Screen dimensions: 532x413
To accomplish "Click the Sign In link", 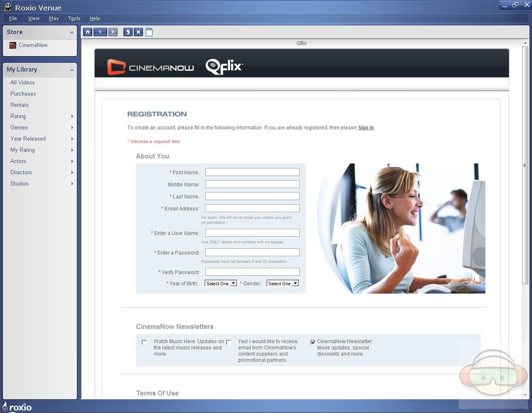I will click(366, 128).
